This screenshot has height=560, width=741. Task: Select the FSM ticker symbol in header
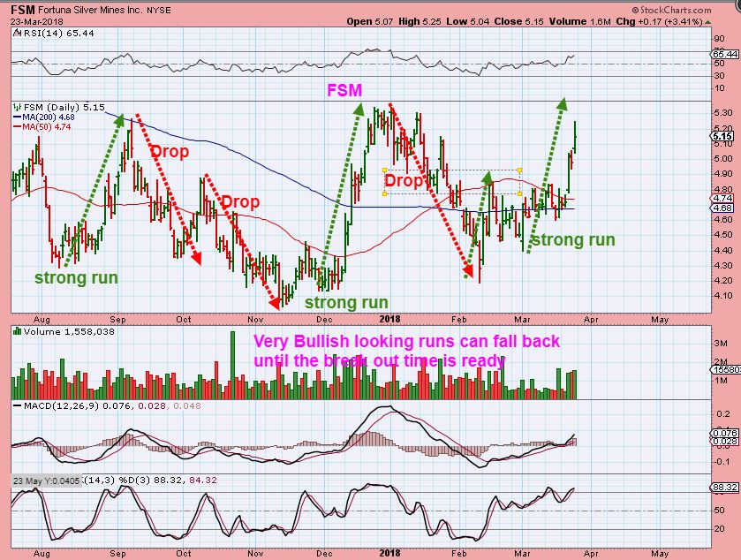point(23,9)
